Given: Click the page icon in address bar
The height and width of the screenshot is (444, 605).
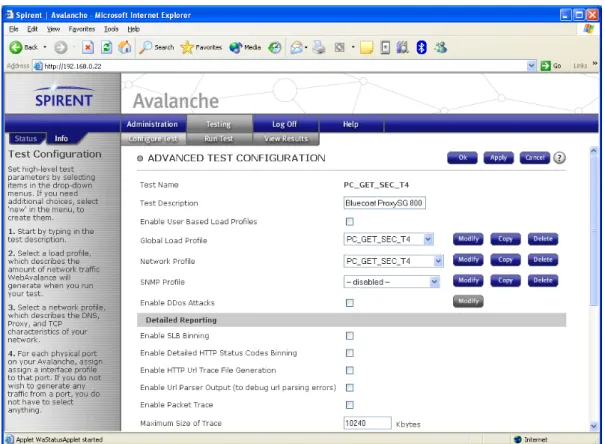Looking at the screenshot, I should (x=38, y=66).
